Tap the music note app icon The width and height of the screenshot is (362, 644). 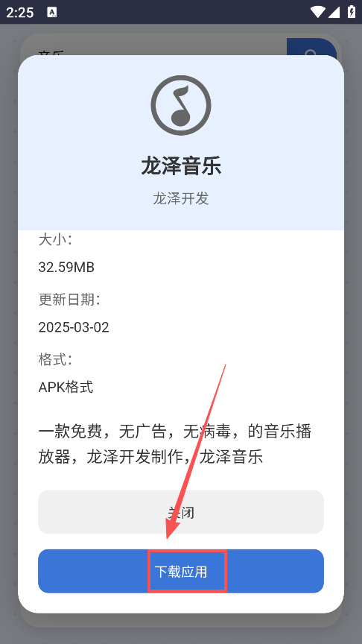pyautogui.click(x=181, y=106)
